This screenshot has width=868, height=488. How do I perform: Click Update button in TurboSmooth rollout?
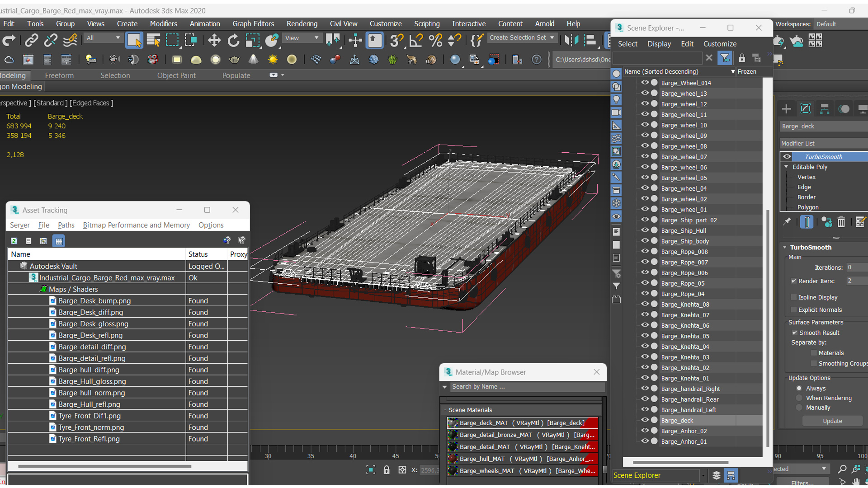833,421
